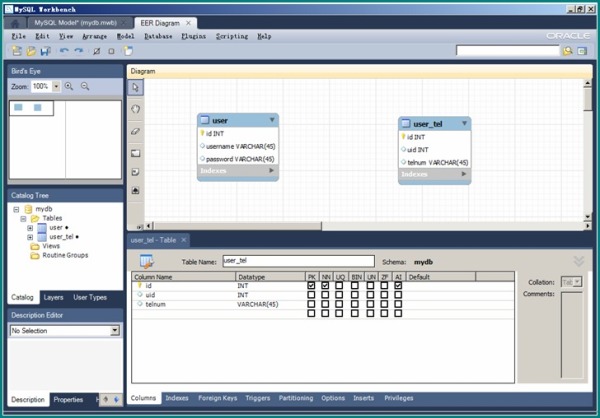This screenshot has height=418, width=600.
Task: Click the Table Name input field
Action: click(x=298, y=261)
